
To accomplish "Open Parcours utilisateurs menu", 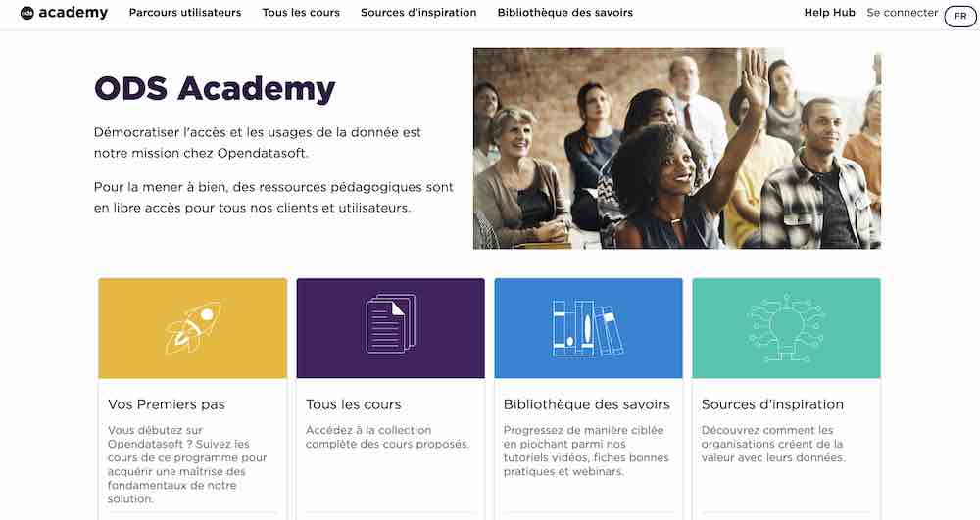I will click(185, 13).
